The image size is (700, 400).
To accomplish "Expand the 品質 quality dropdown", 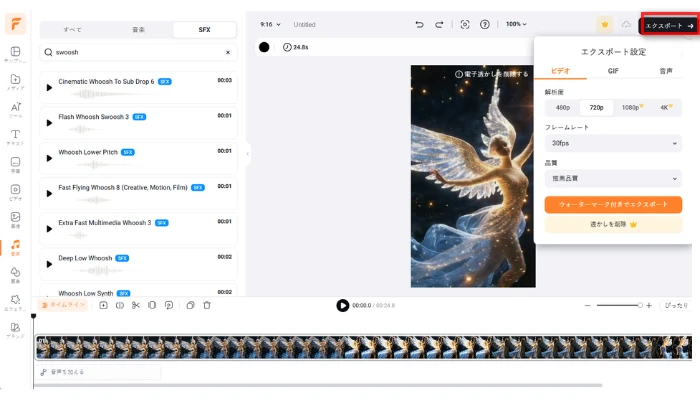I will click(613, 178).
